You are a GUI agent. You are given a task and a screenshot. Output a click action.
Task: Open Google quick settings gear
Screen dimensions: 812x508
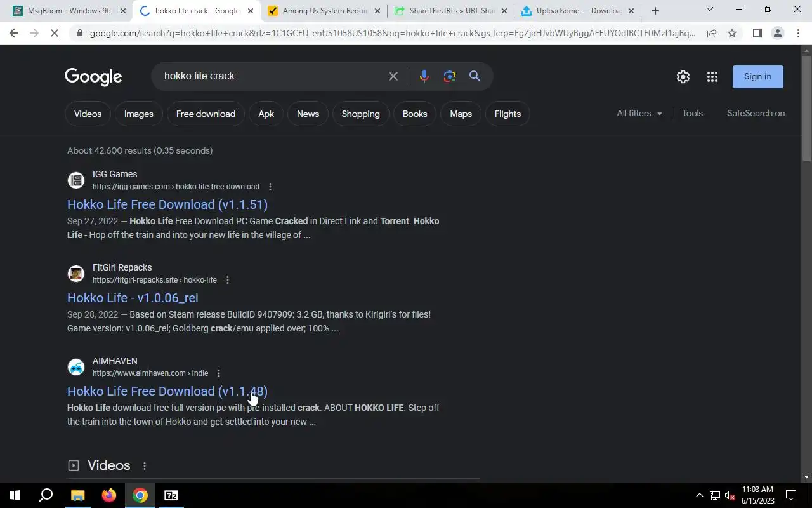[683, 77]
